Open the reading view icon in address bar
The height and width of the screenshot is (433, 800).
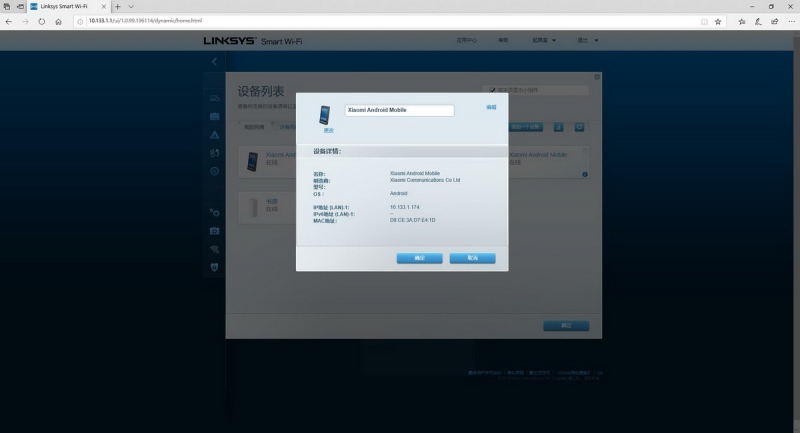[704, 21]
